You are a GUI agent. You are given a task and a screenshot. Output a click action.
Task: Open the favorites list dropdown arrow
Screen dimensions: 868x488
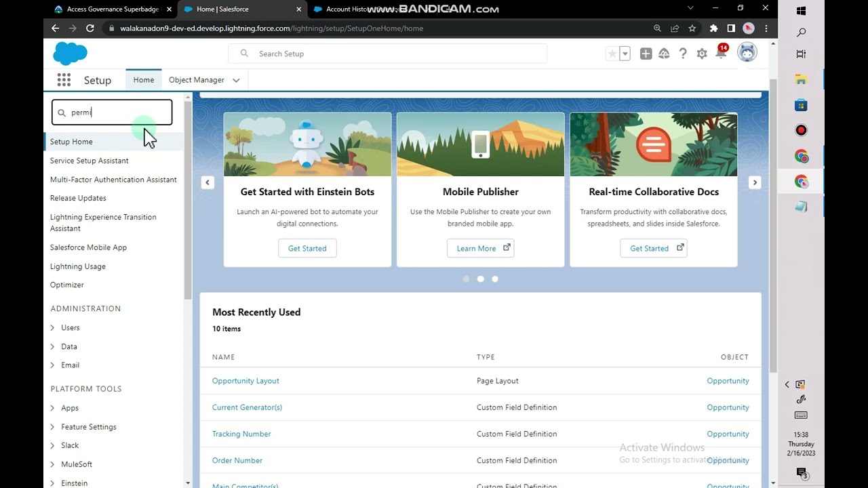click(625, 54)
